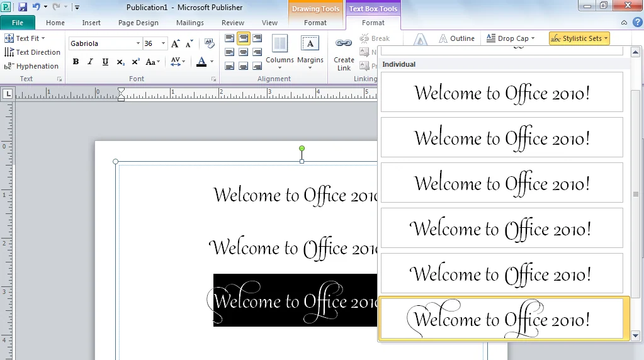Click stylistic sets scroll up arrow

[635, 52]
